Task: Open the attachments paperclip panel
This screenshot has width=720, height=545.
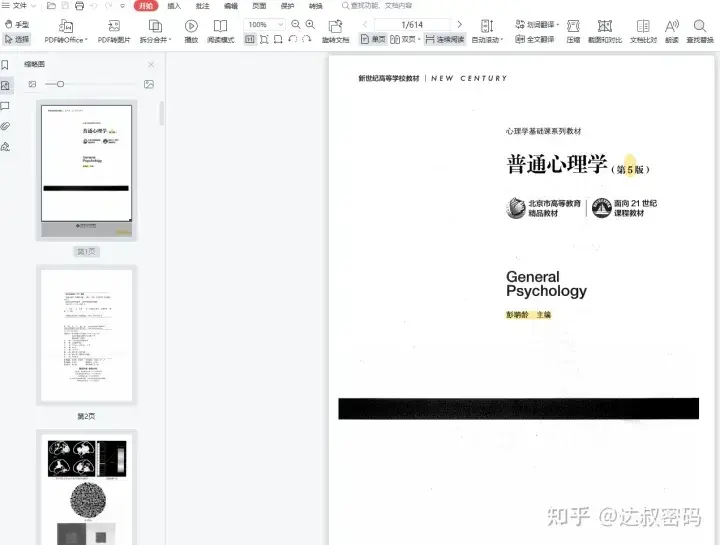Action: (5, 126)
